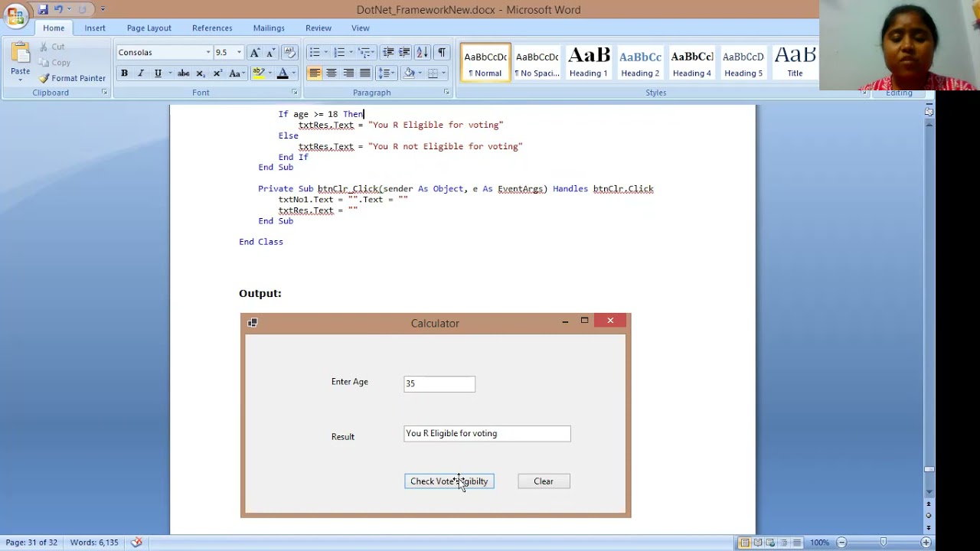Switch to Draft view
The width and height of the screenshot is (980, 551).
tap(795, 543)
